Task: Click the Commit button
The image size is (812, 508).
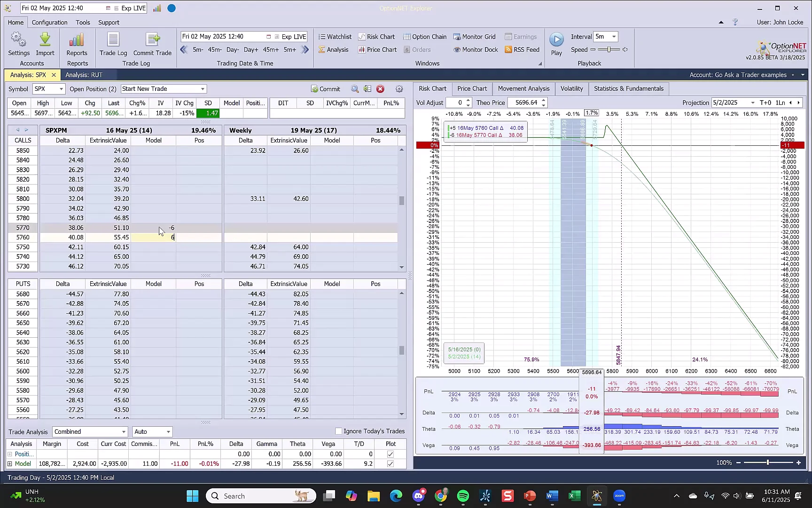Action: (326, 89)
